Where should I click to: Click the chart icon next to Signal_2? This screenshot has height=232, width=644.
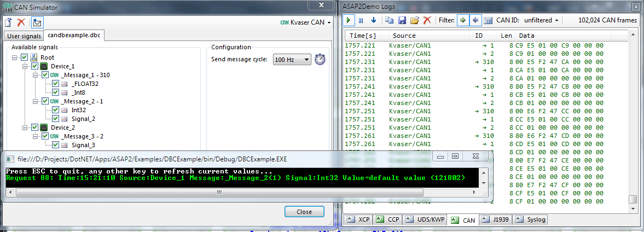click(x=65, y=119)
